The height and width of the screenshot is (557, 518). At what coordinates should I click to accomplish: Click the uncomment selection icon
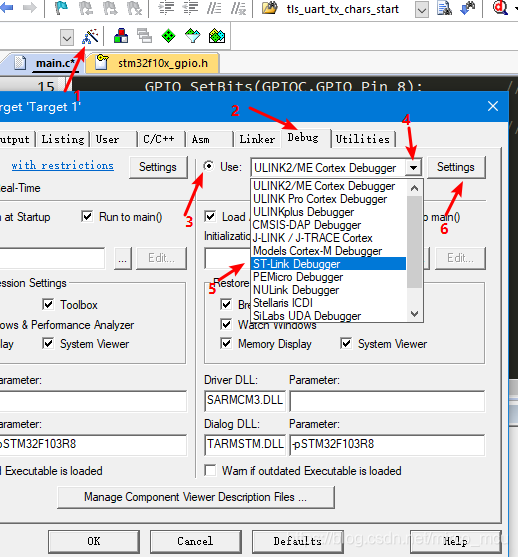tap(238, 8)
